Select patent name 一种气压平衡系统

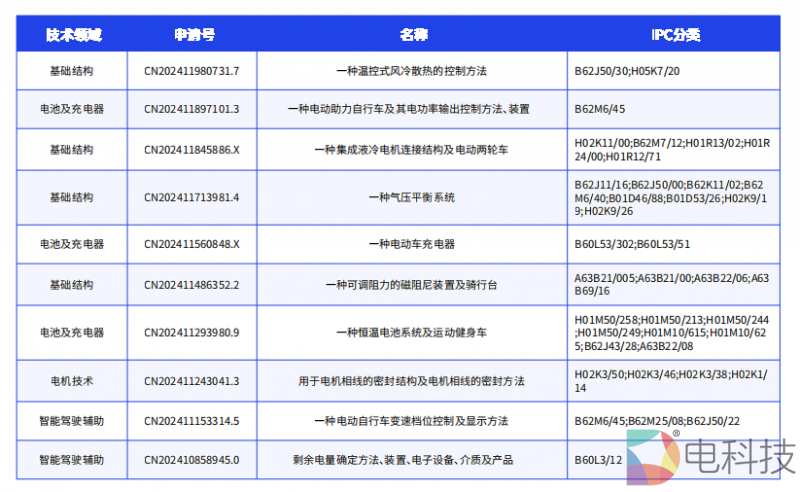pyautogui.click(x=411, y=197)
